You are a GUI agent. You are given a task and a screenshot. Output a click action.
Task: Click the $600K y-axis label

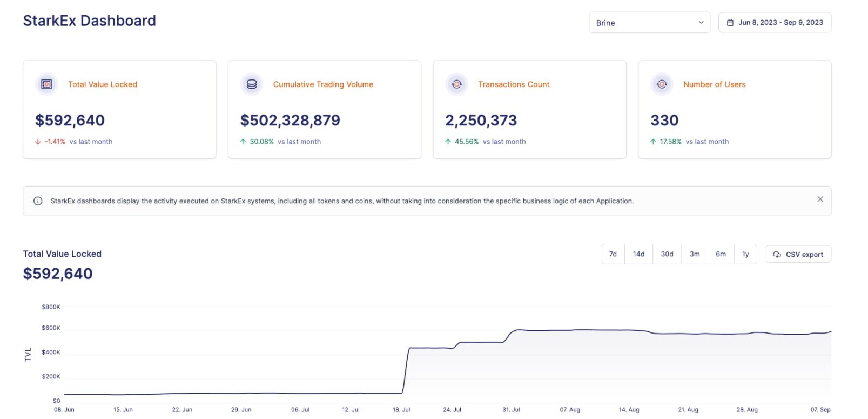[x=51, y=328]
